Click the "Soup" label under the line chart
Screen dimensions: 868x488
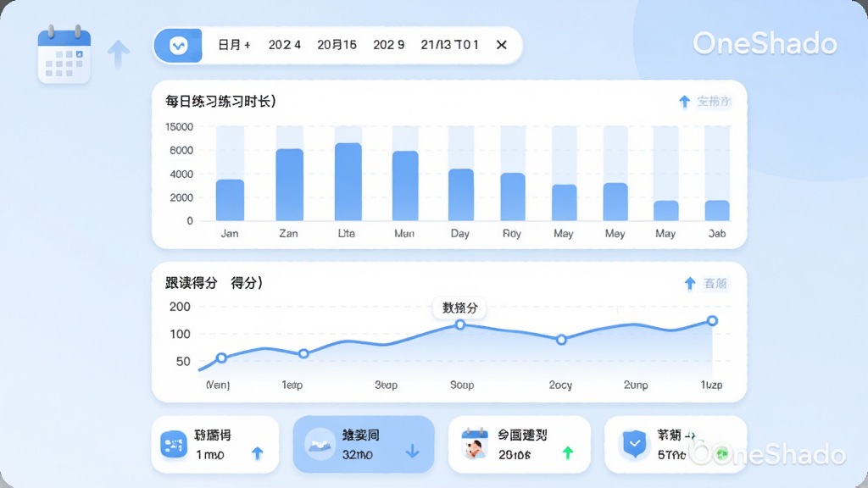[x=462, y=385]
